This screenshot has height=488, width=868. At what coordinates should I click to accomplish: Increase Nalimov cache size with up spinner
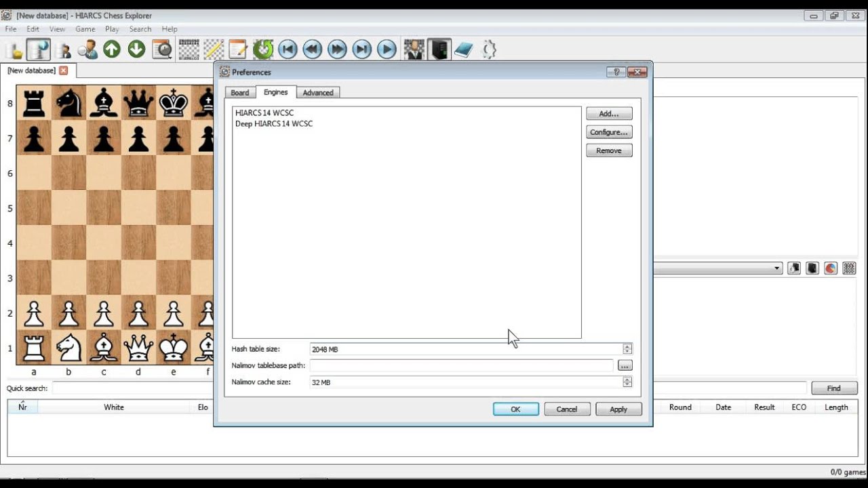pos(627,380)
